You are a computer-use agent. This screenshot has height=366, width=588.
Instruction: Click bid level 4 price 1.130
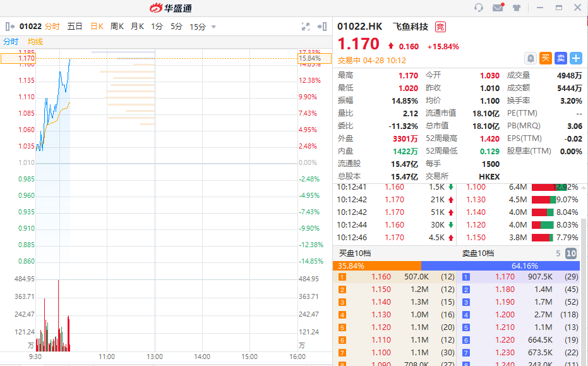point(381,315)
